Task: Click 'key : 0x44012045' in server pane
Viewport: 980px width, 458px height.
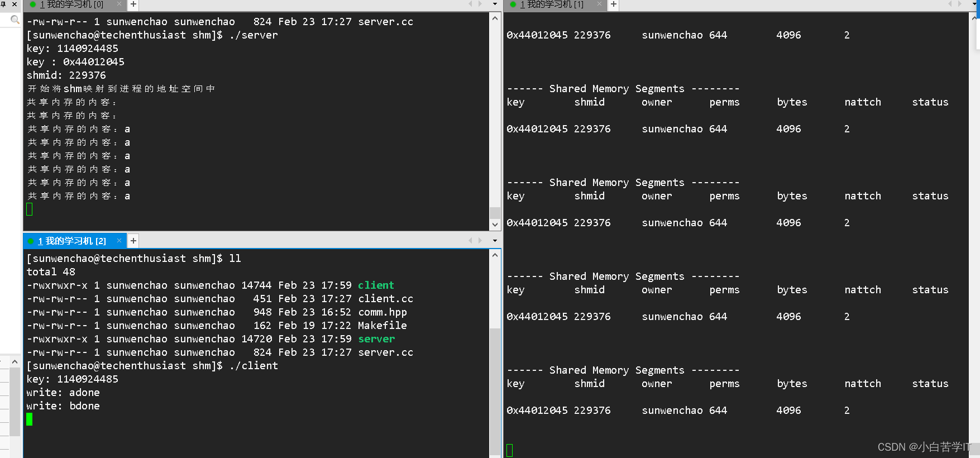Action: coord(75,62)
